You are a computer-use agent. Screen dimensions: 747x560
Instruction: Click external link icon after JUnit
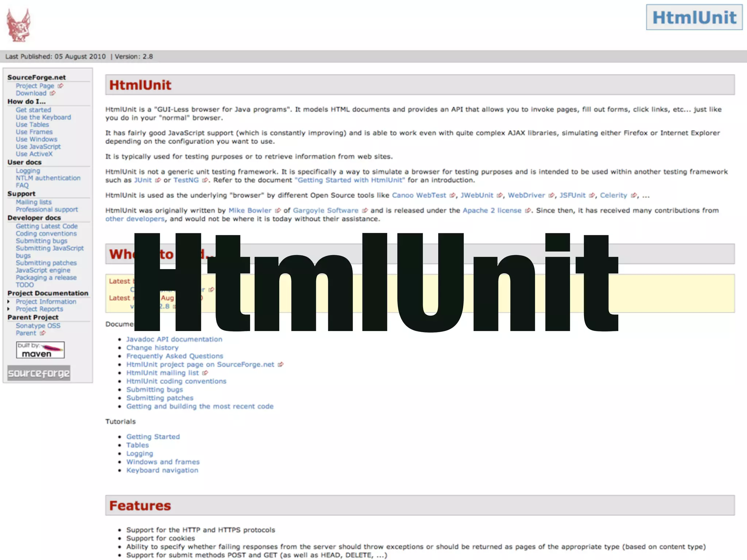tap(158, 180)
